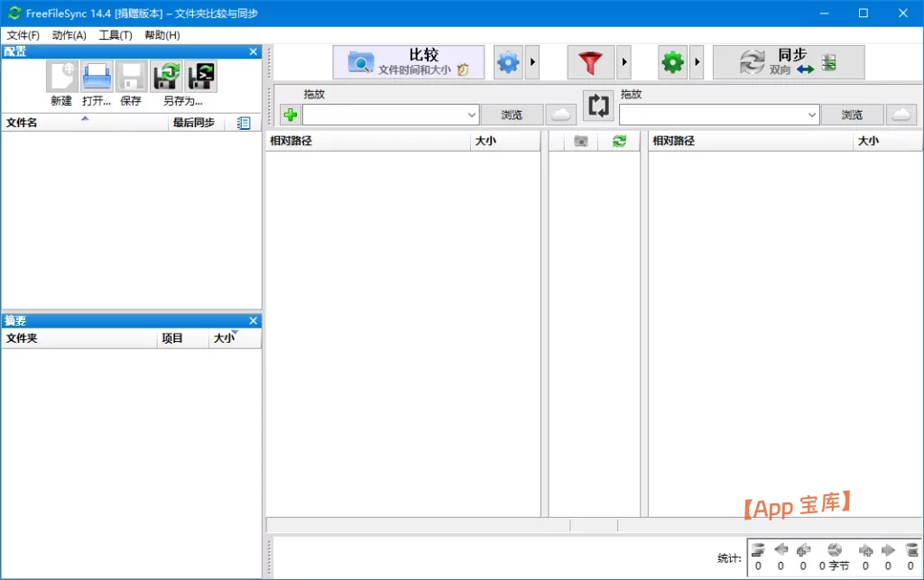Image resolution: width=924 pixels, height=580 pixels.
Task: Open the compare variants dropdown arrow
Action: (531, 62)
